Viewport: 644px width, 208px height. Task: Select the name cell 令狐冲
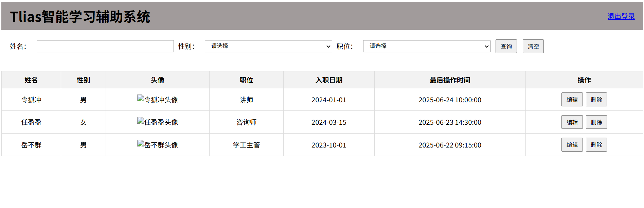tap(31, 100)
